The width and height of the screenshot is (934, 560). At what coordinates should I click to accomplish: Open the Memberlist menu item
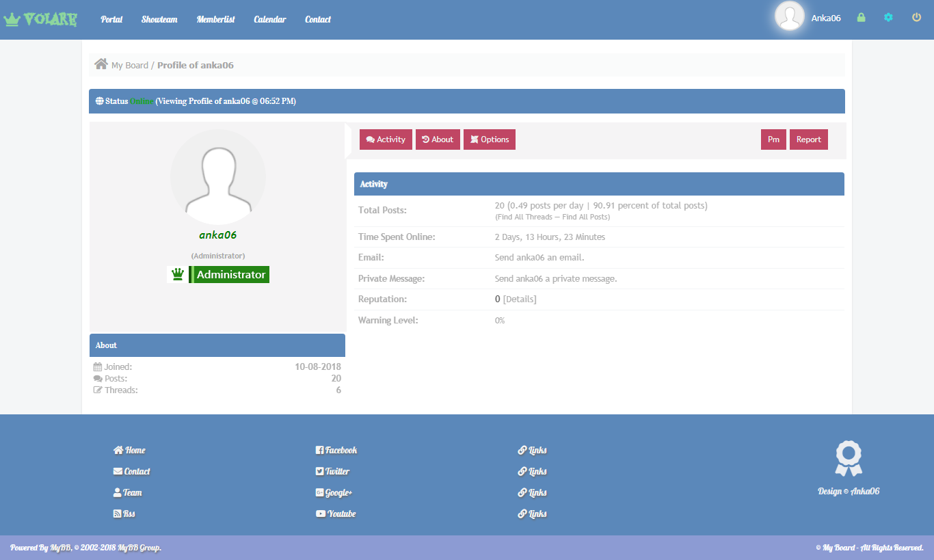(x=215, y=19)
